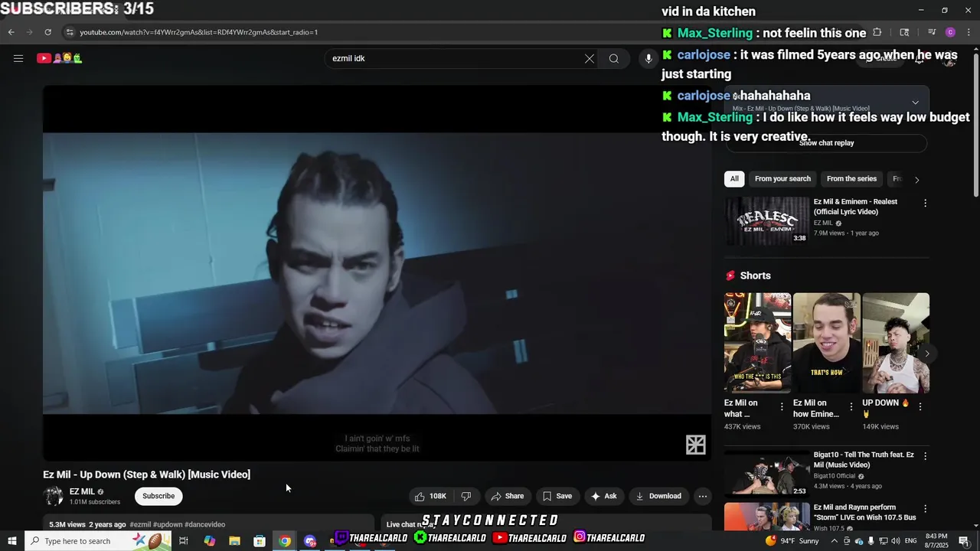The height and width of the screenshot is (551, 980).
Task: Open the Chrome extensions puzzle icon
Action: pos(877,32)
